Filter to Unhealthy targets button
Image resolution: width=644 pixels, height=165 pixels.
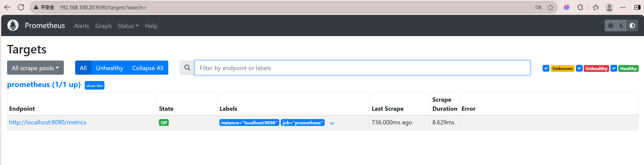(x=109, y=68)
